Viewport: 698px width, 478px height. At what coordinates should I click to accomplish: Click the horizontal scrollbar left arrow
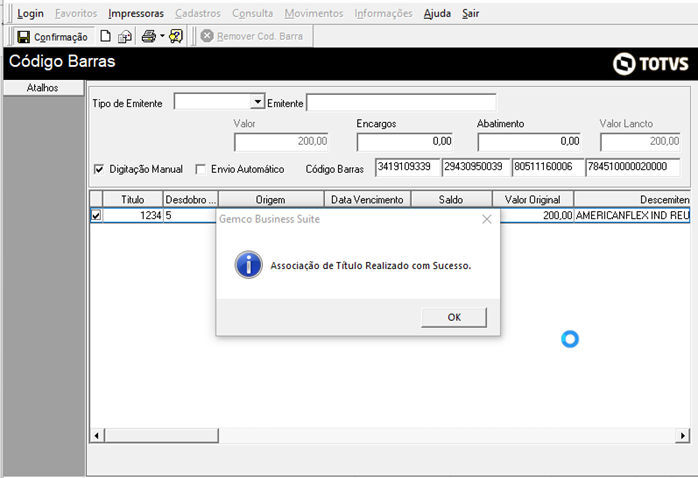(x=97, y=435)
